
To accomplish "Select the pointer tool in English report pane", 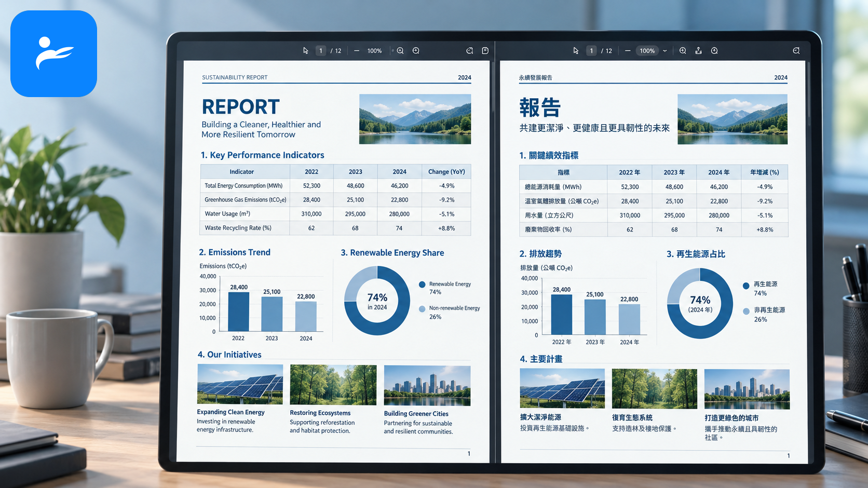I will tap(306, 51).
